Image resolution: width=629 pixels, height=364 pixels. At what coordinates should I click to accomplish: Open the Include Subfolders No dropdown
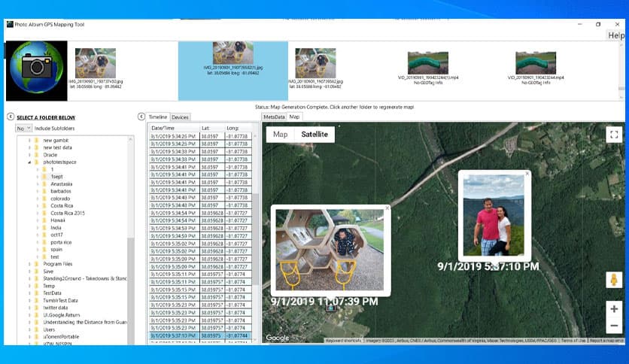(x=23, y=129)
